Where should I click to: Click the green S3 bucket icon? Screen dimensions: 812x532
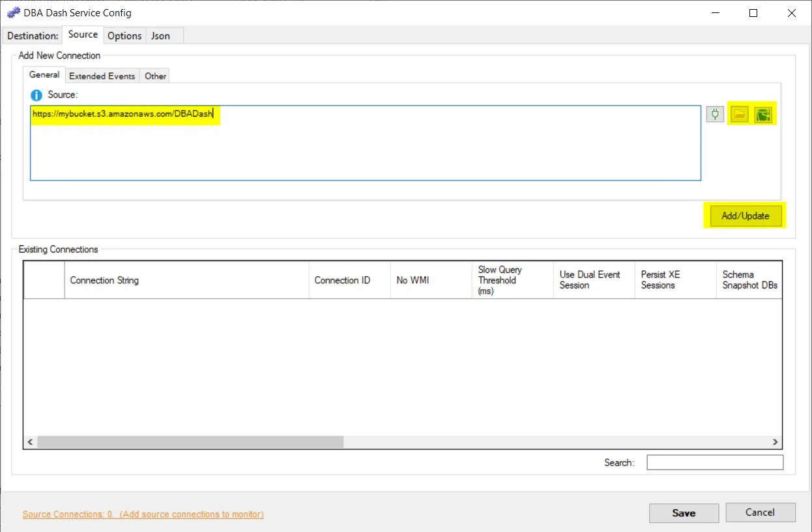pyautogui.click(x=762, y=115)
